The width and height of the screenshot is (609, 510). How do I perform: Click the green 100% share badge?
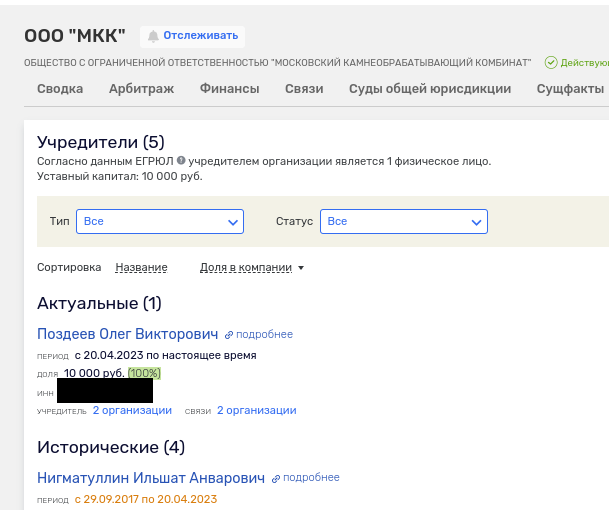point(144,373)
